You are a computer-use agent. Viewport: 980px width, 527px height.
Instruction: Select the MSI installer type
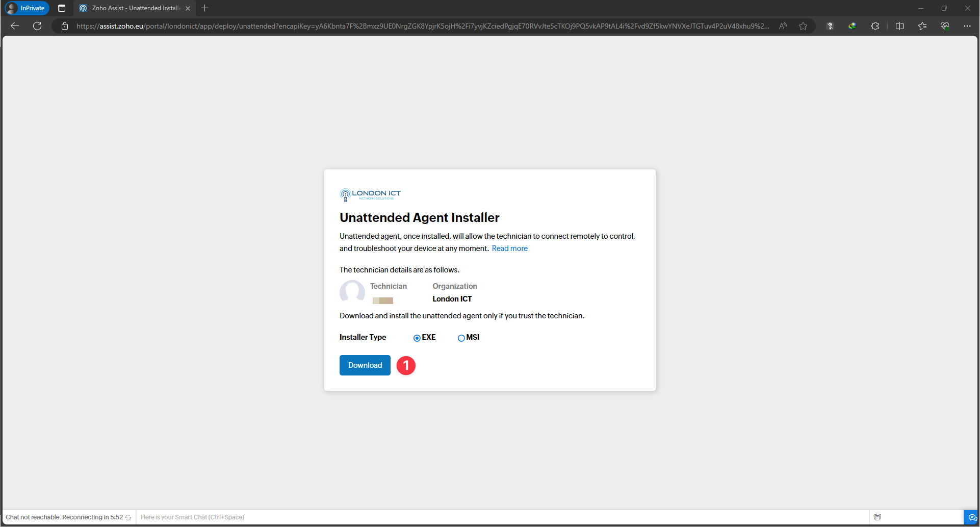pos(461,338)
